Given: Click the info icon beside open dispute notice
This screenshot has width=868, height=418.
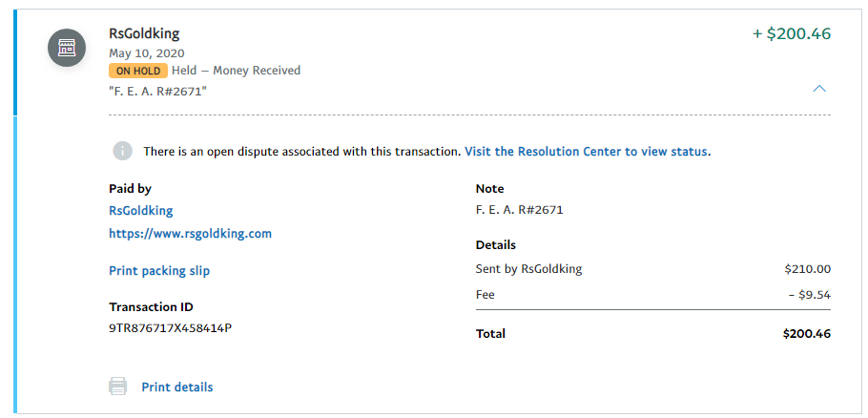Looking at the screenshot, I should click(122, 151).
